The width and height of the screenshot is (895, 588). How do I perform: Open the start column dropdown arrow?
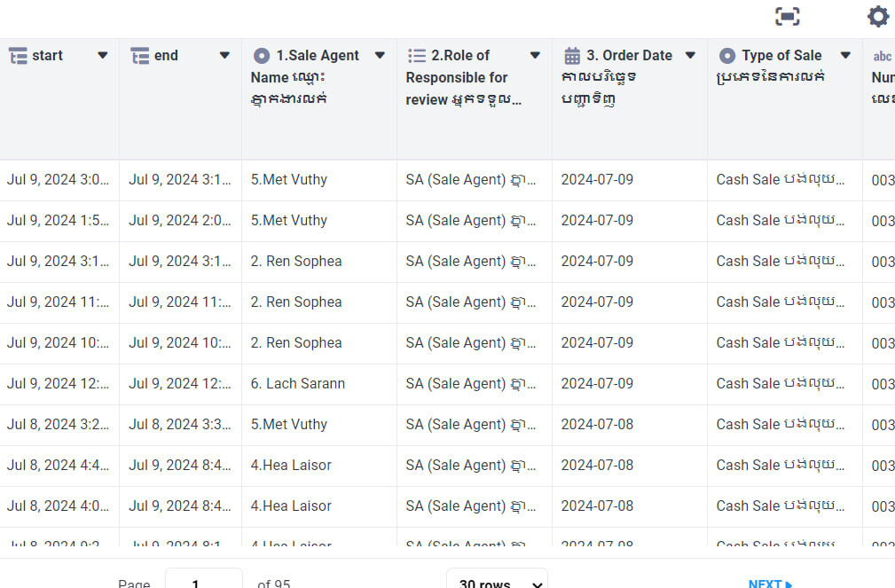(102, 56)
